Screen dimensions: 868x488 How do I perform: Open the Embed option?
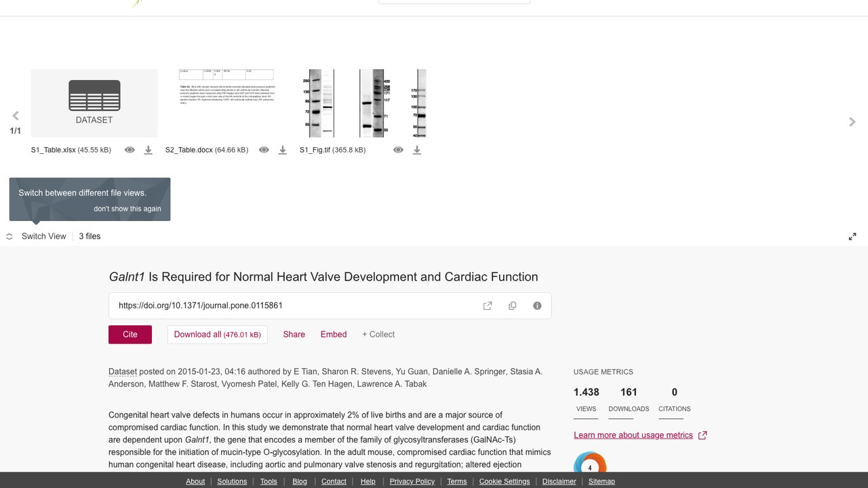pyautogui.click(x=334, y=334)
